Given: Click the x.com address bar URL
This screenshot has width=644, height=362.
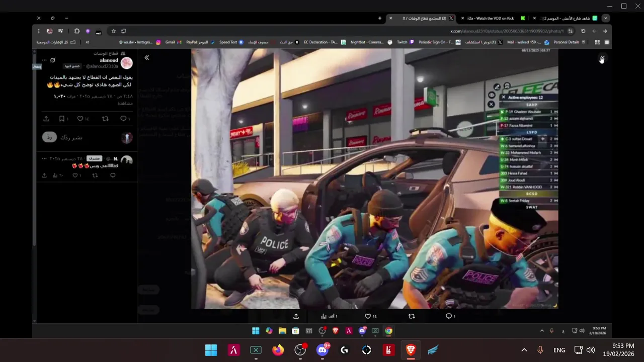Looking at the screenshot, I should (x=507, y=31).
